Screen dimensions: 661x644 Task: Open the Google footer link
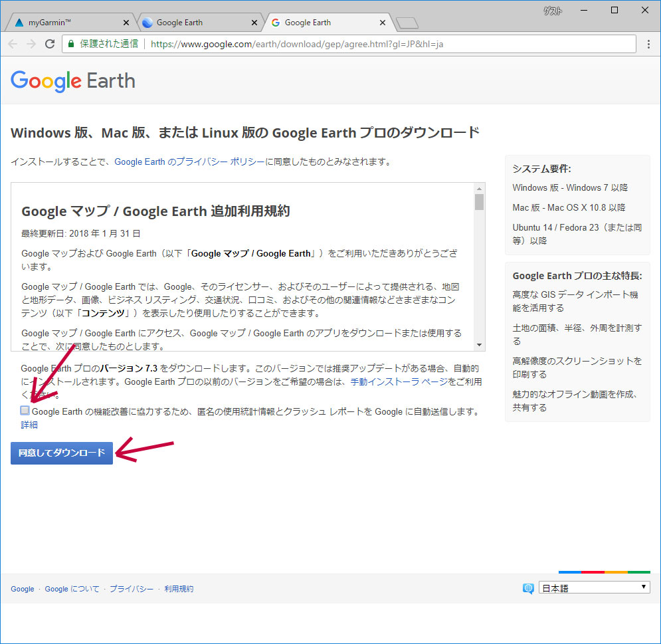(x=23, y=589)
